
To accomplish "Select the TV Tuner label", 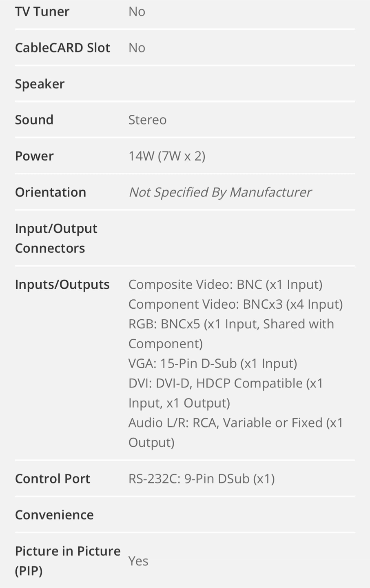I will tap(42, 11).
